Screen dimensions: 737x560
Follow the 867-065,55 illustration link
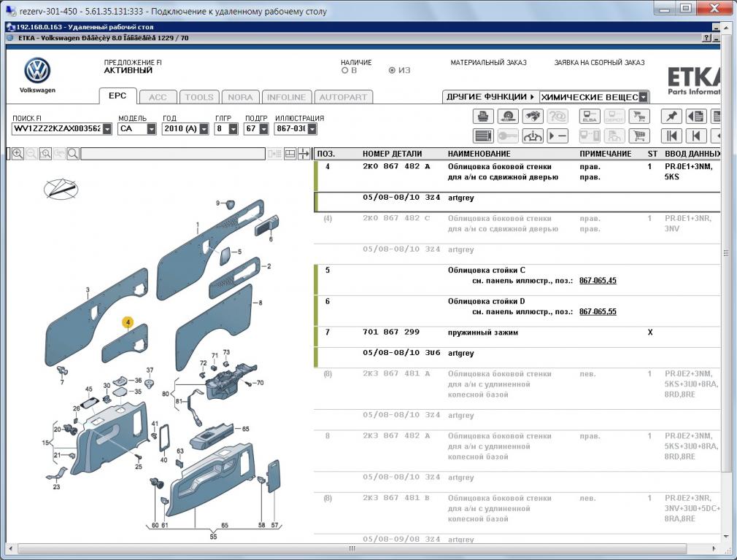(598, 311)
